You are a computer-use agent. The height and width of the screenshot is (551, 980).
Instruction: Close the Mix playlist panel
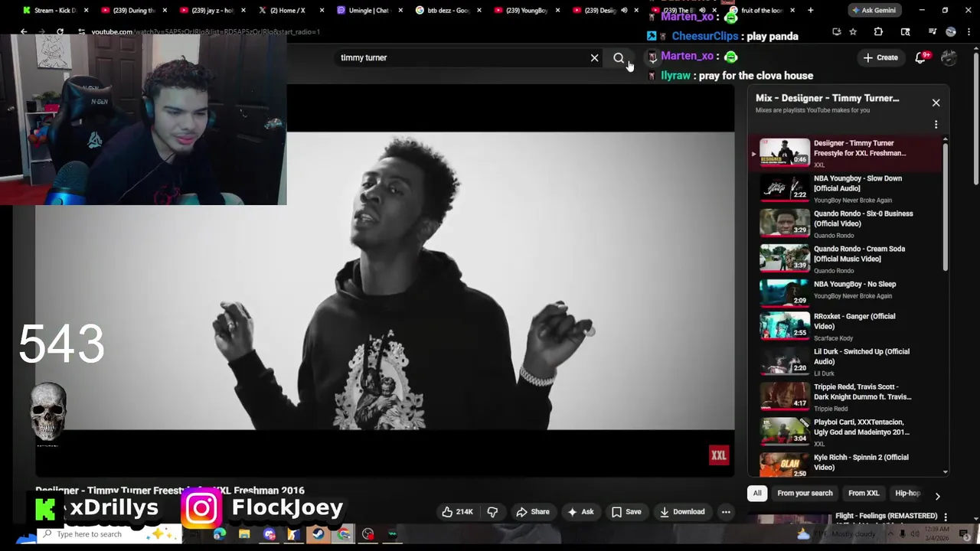coord(936,103)
